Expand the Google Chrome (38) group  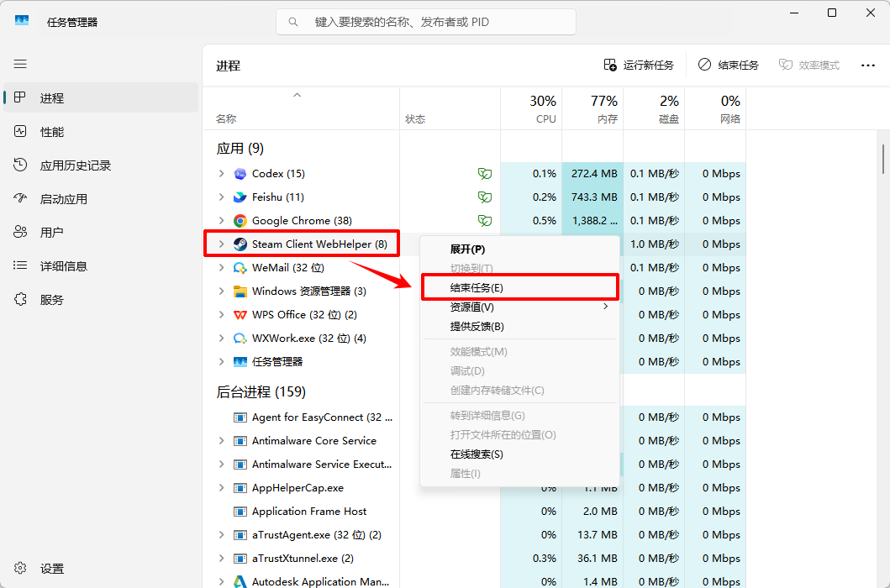(221, 221)
